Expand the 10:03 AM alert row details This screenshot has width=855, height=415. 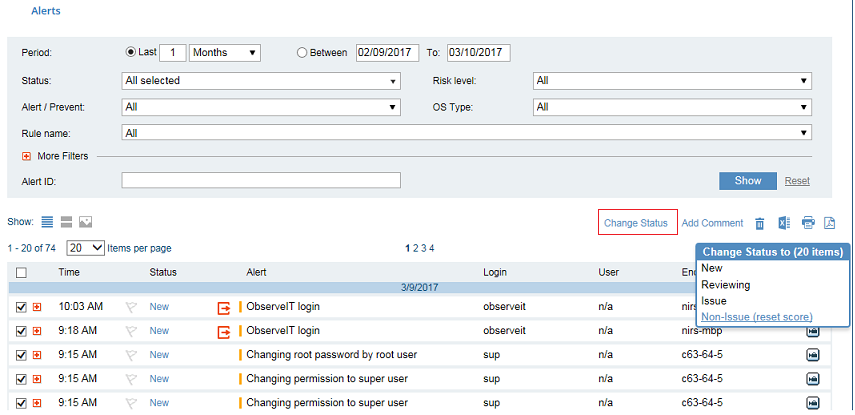coord(37,307)
